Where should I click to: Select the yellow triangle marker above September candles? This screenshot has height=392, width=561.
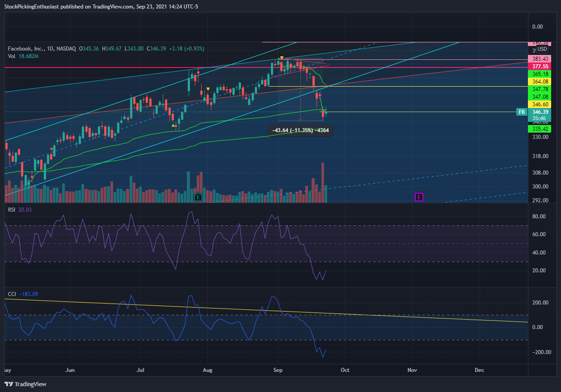tap(281, 58)
